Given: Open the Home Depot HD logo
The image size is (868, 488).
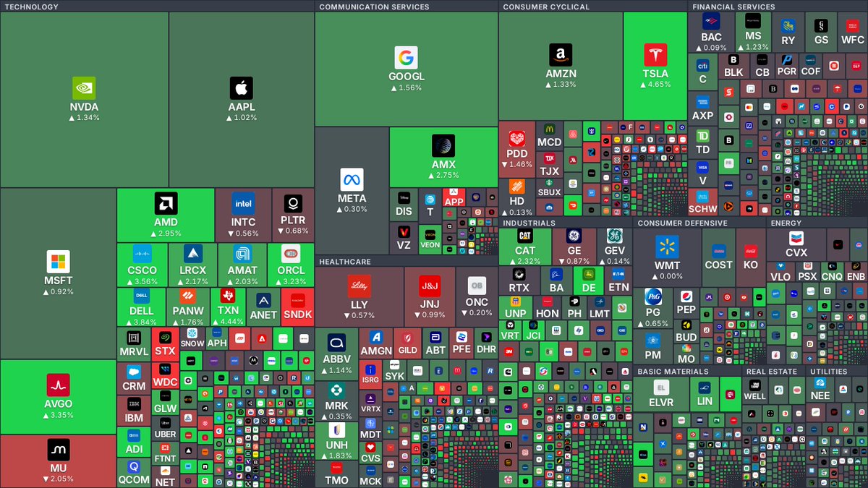Looking at the screenshot, I should click(516, 187).
